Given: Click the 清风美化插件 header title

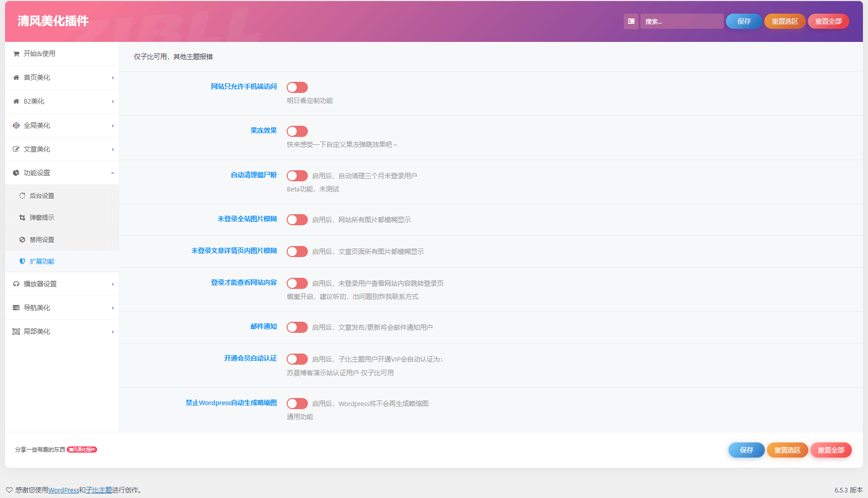Looking at the screenshot, I should [x=53, y=21].
